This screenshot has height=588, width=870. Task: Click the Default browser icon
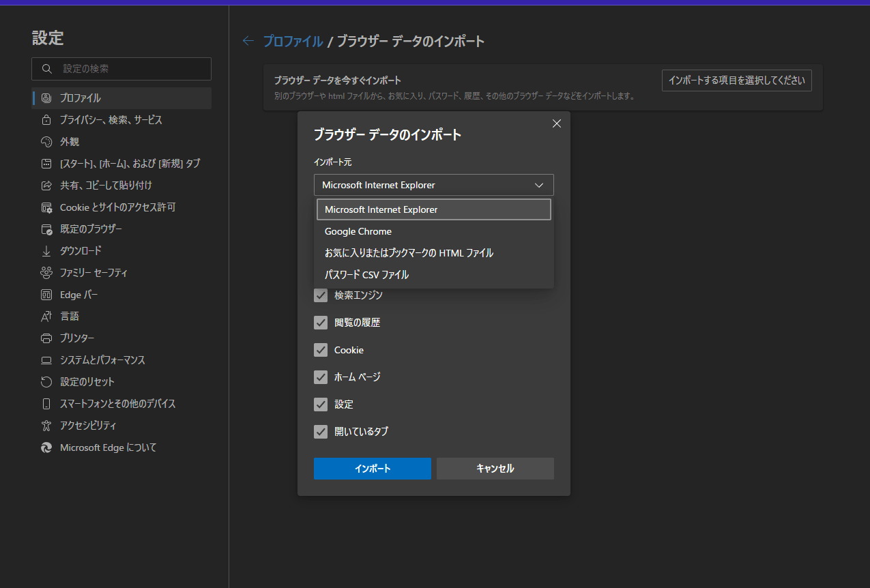(x=46, y=229)
